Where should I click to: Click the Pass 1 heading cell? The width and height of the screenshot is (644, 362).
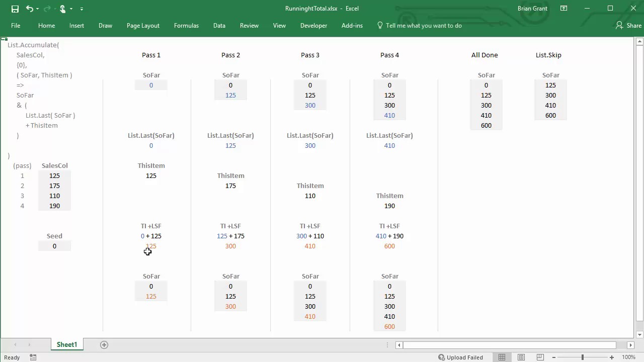coord(151,55)
